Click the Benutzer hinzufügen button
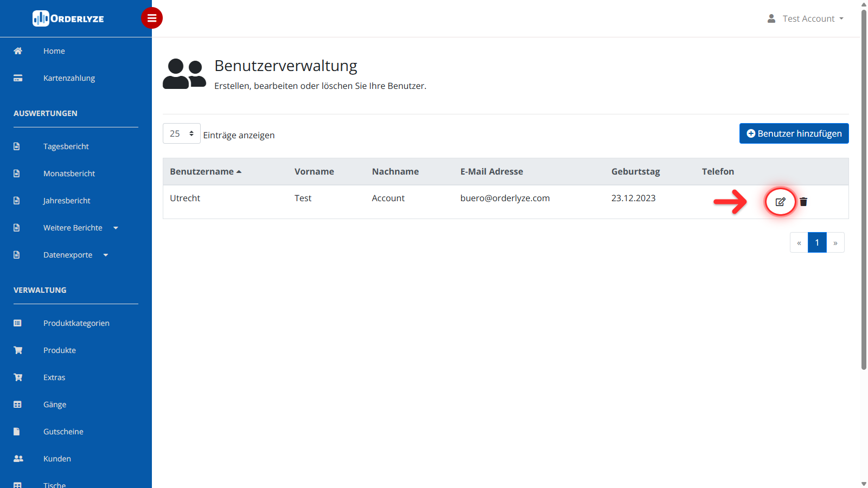868x488 pixels. pyautogui.click(x=794, y=133)
